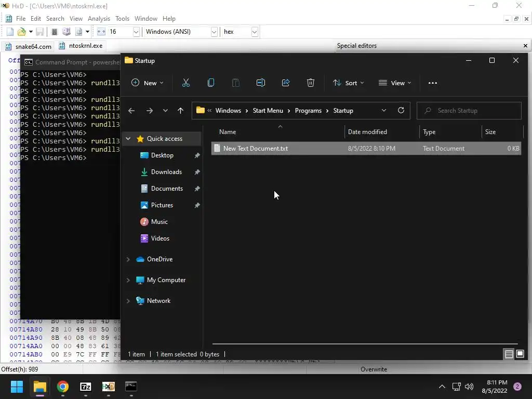Sort by Date modified column header
The image size is (532, 399).
click(x=381, y=132)
